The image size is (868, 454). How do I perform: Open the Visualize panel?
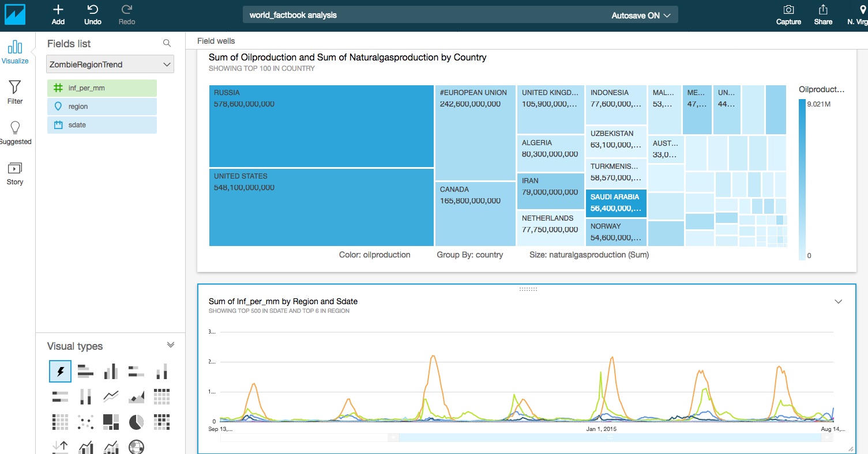point(15,52)
